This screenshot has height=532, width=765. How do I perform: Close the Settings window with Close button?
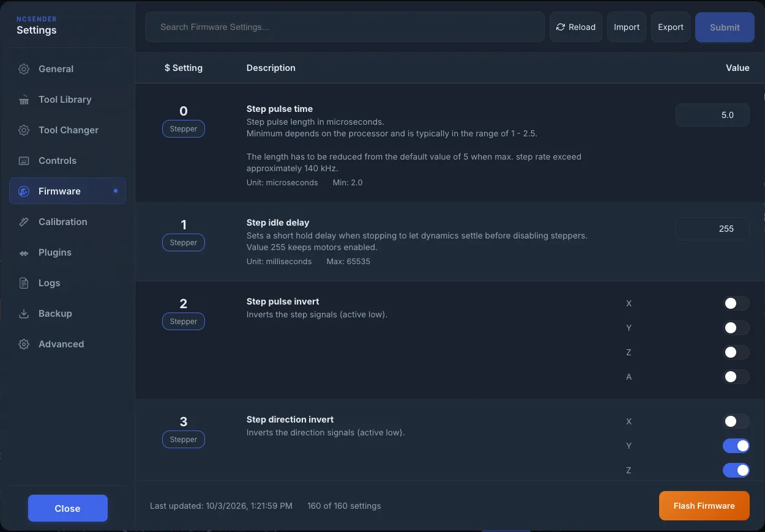(x=67, y=508)
